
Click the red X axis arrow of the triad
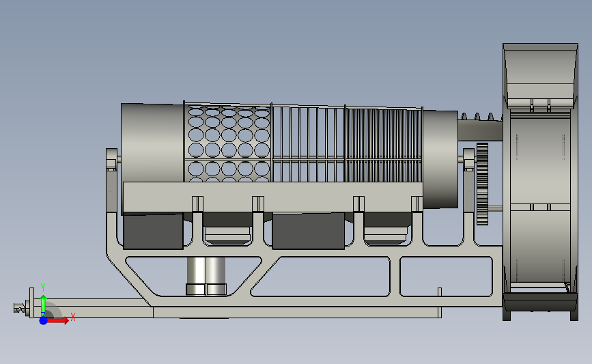pos(59,320)
